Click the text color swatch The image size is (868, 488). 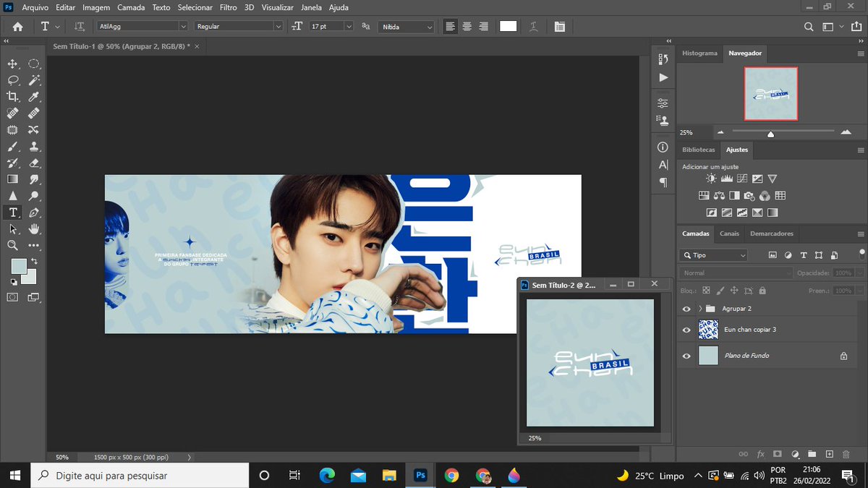pyautogui.click(x=508, y=26)
